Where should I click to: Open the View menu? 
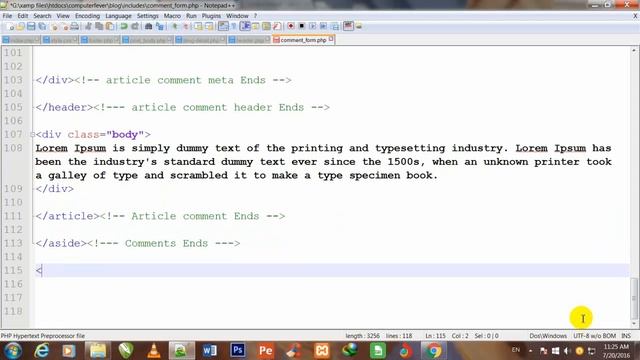(x=63, y=16)
